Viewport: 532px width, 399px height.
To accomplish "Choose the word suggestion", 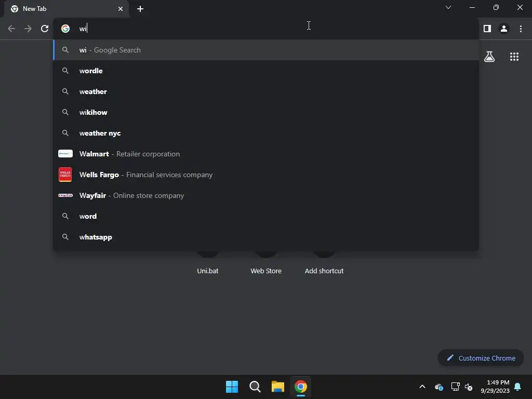I will click(x=266, y=216).
